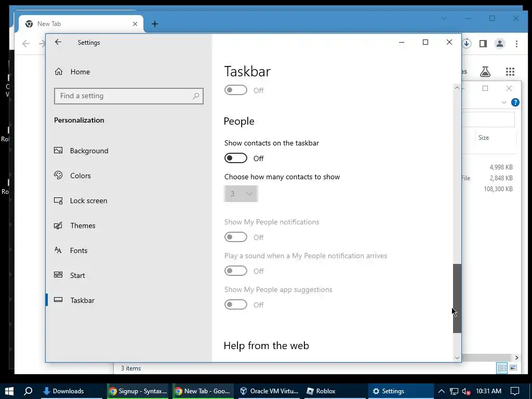
Task: Toggle Show contacts on the taskbar
Action: tap(236, 158)
